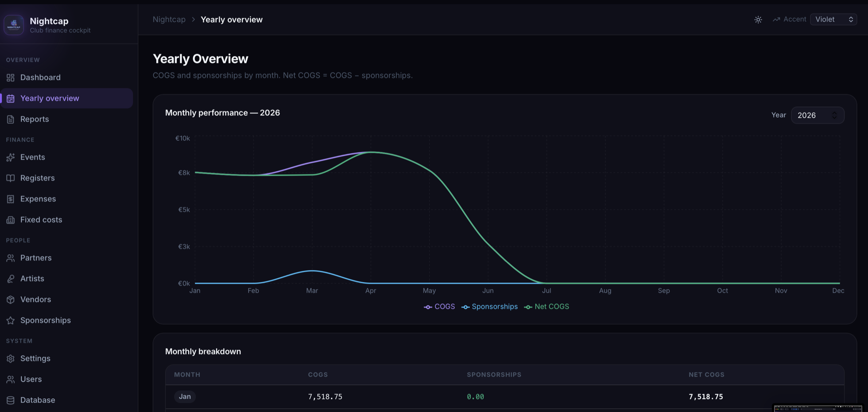Viewport: 868px width, 412px height.
Task: Click the Vendors package icon
Action: click(x=11, y=300)
